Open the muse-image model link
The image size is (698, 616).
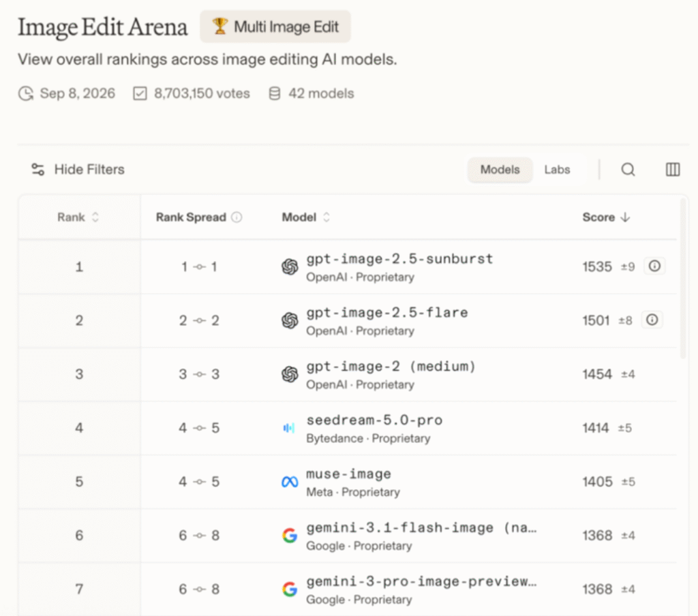[348, 474]
